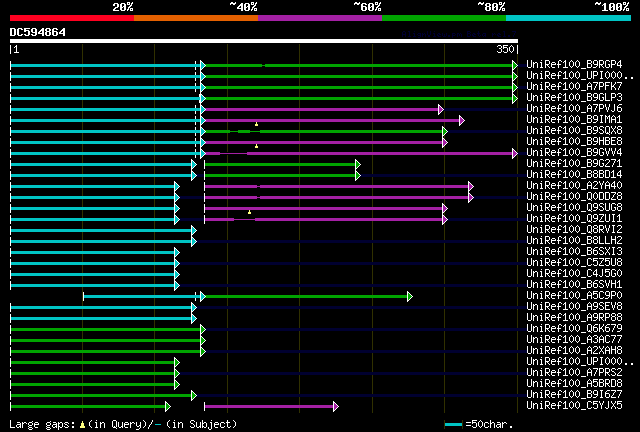This screenshot has width=640, height=432.
Task: Select the UniRef100_A7PRS2 label
Action: tap(574, 373)
